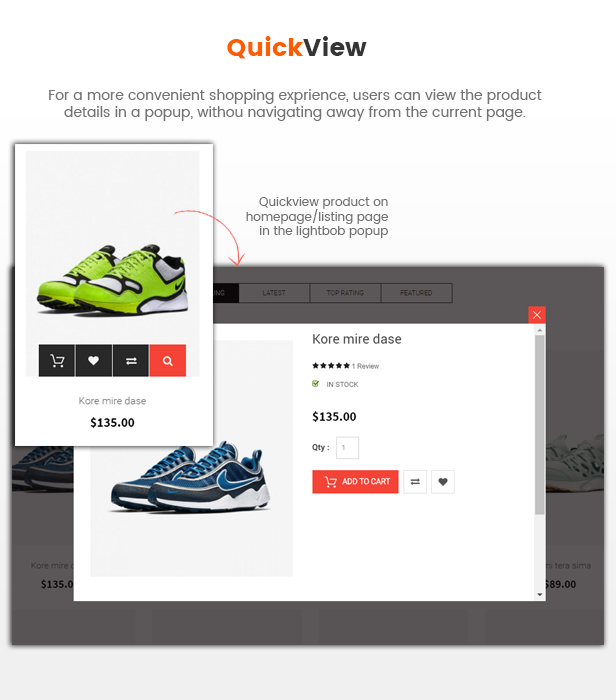
Task: Switch to the FEATURED tab
Action: click(x=416, y=293)
